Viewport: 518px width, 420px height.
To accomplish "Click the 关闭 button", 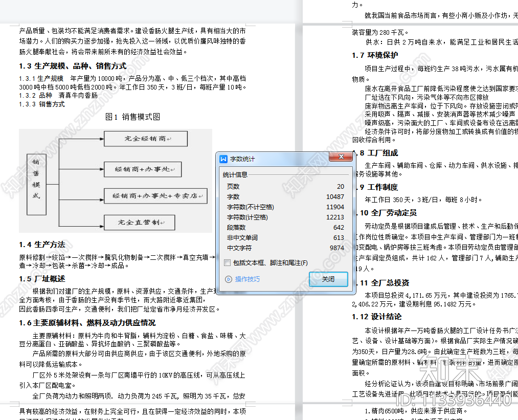I will coord(328,279).
